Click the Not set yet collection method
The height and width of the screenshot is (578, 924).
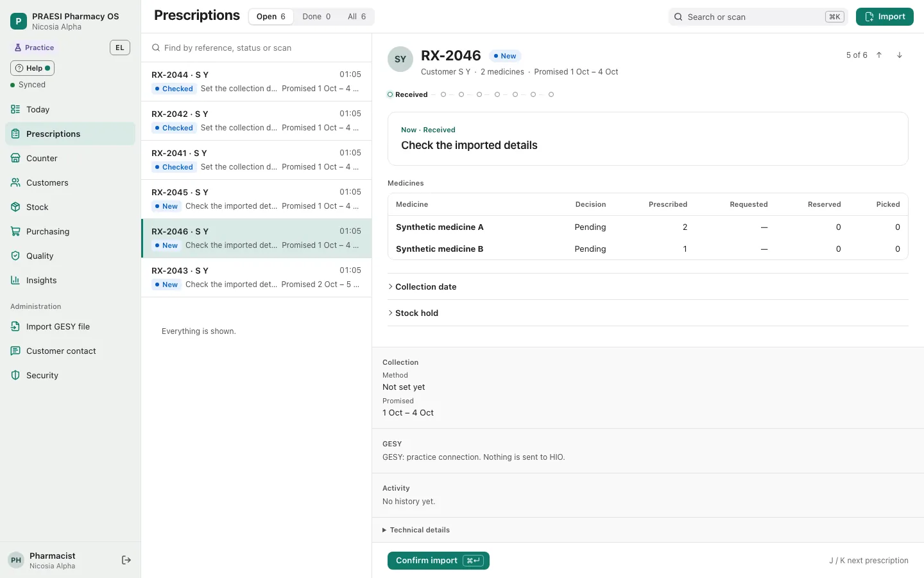(404, 387)
